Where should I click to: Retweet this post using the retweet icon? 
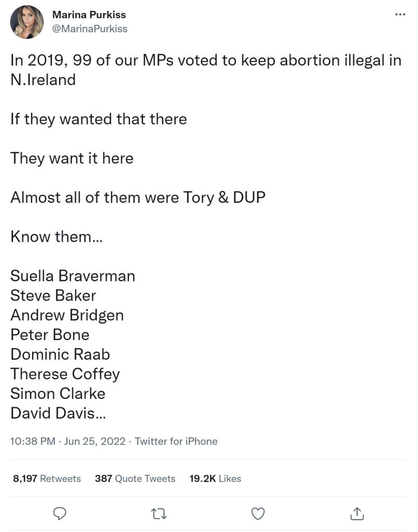point(156,514)
